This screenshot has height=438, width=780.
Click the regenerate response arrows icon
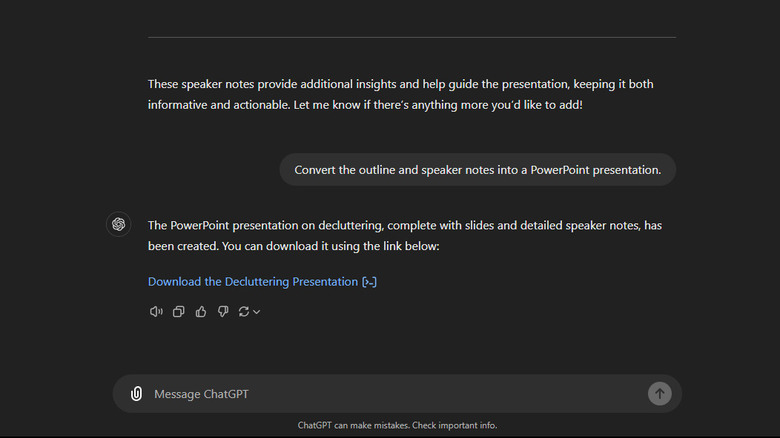(x=243, y=312)
